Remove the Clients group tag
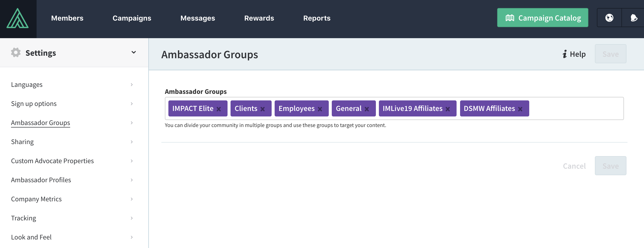The image size is (644, 248). pyautogui.click(x=263, y=109)
